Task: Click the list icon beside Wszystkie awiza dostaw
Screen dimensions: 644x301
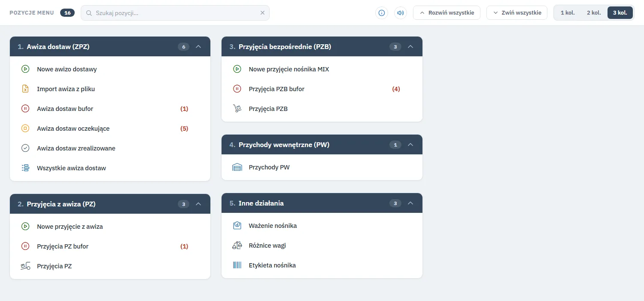Action: (x=25, y=168)
